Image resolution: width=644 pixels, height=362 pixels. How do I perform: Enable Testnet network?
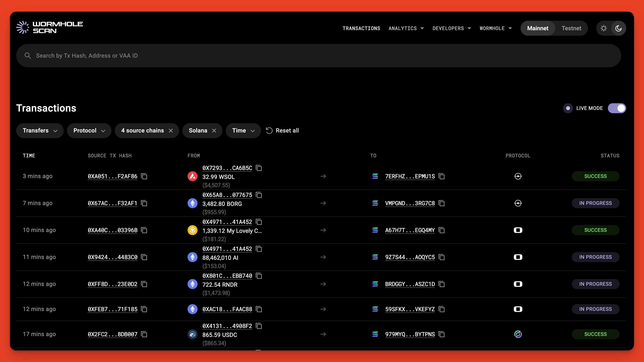(572, 28)
